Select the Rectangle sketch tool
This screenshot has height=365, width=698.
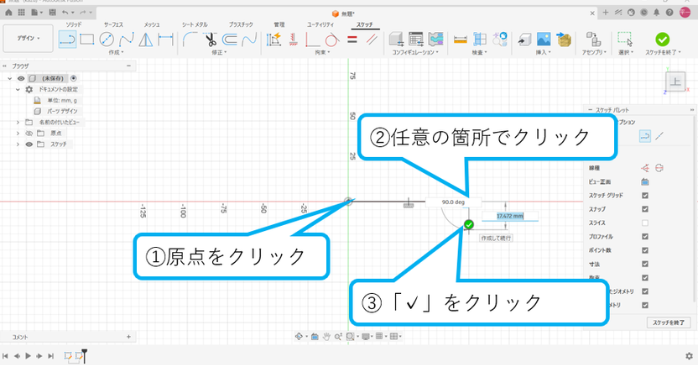(87, 40)
